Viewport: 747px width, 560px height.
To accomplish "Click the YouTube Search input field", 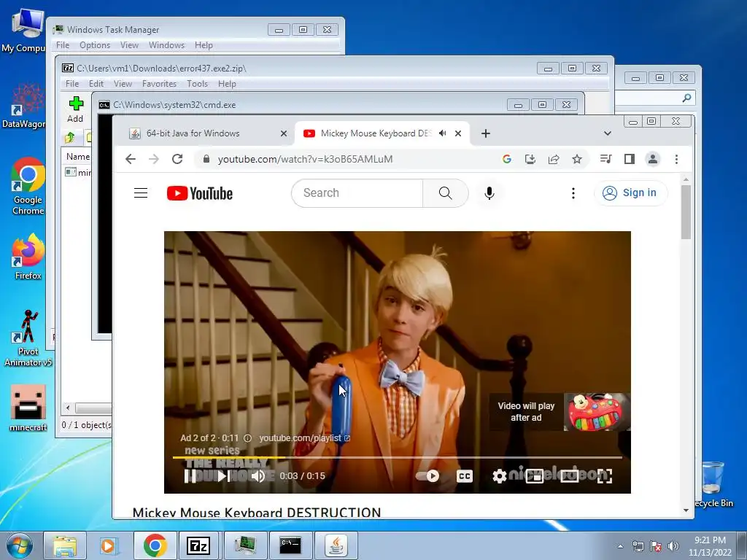I will [x=357, y=192].
